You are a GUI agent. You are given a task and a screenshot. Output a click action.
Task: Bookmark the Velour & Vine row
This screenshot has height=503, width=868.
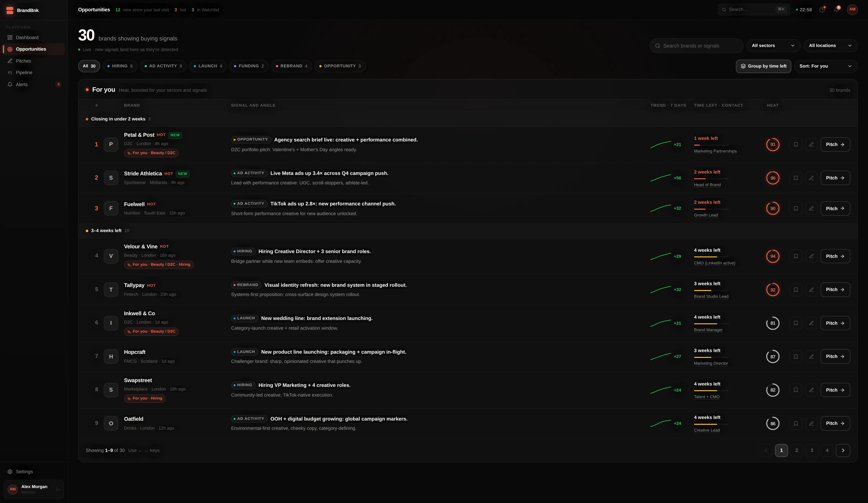796,256
